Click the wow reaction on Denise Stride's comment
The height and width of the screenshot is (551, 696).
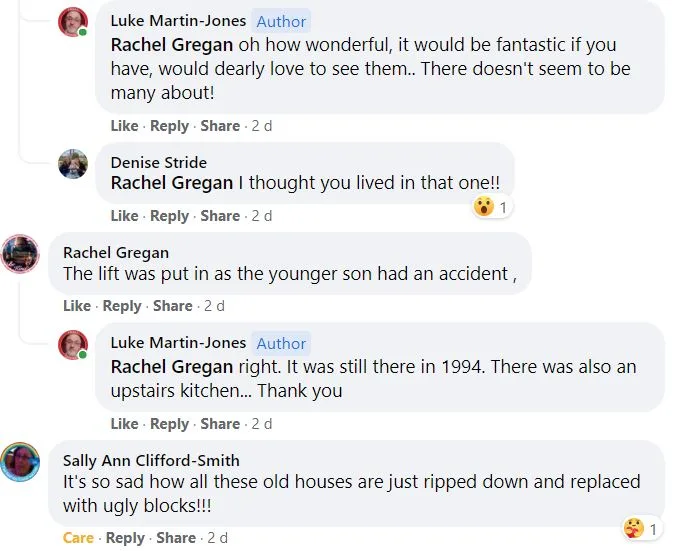tap(484, 207)
